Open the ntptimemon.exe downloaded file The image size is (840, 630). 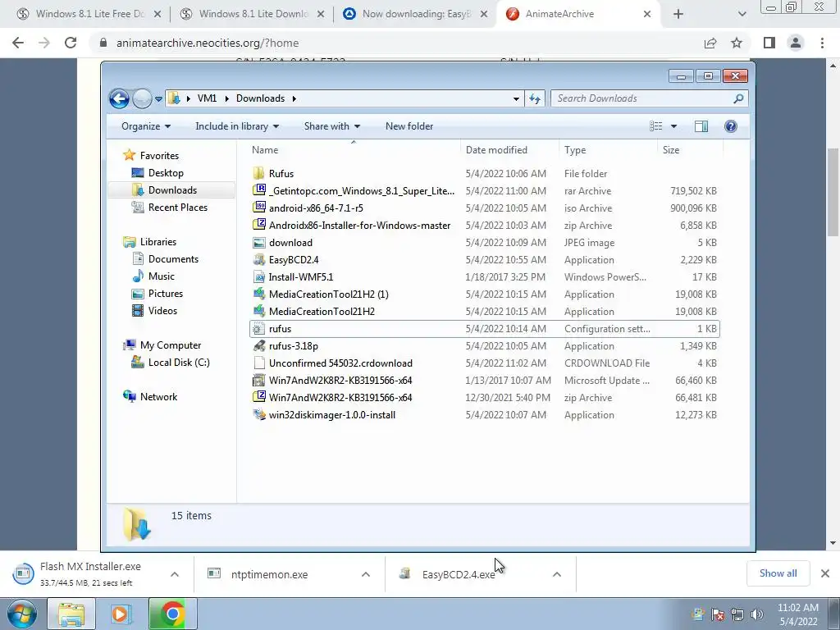click(269, 574)
